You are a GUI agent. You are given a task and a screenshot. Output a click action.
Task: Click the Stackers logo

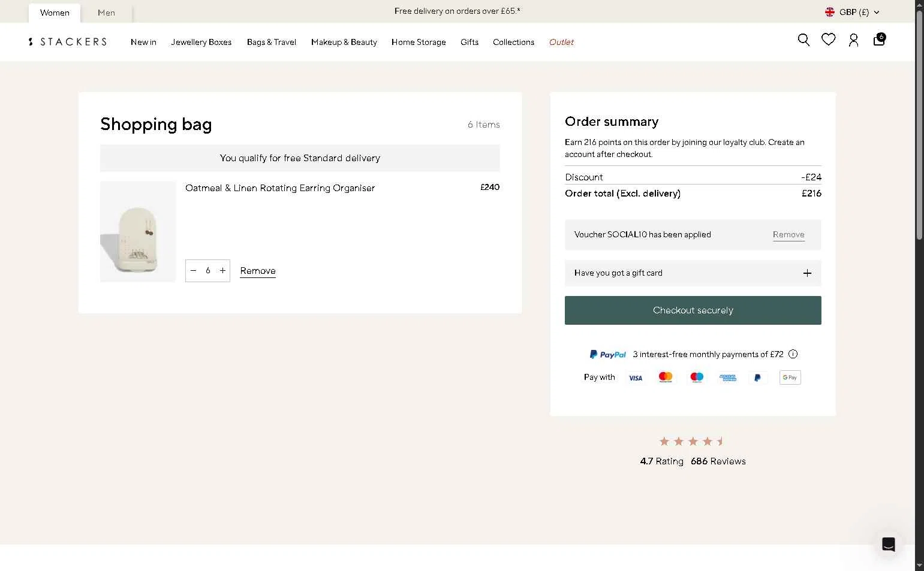(x=68, y=42)
